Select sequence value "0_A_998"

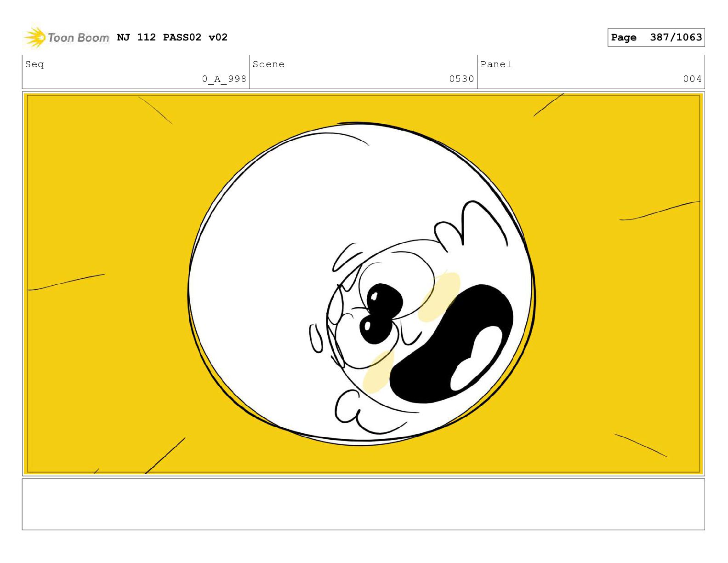224,79
